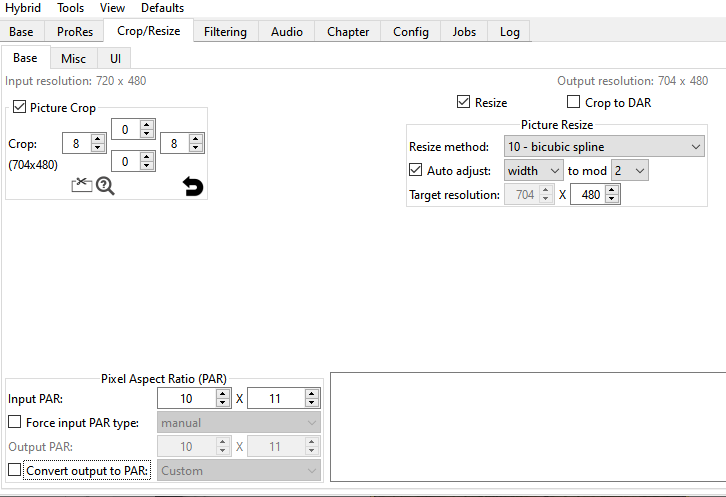Increase Input PAR denominator arrow

tap(312, 393)
